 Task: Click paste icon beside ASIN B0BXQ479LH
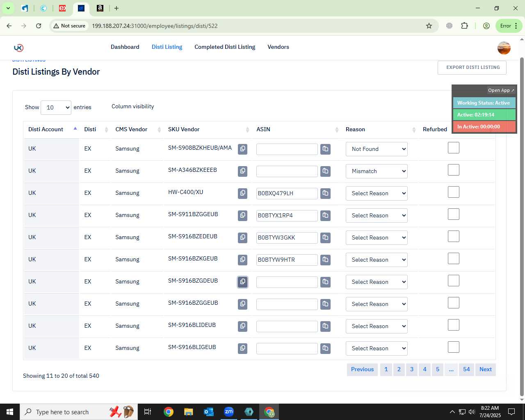pyautogui.click(x=326, y=193)
